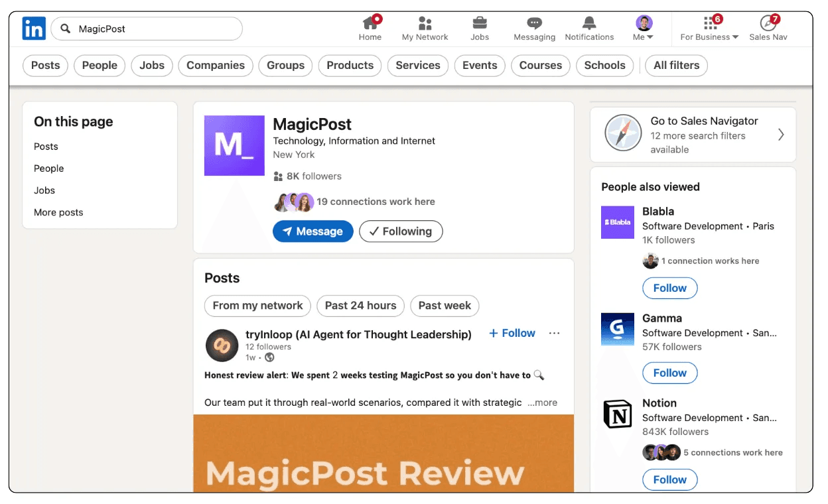Filter results by Services
This screenshot has height=504, width=828.
click(418, 66)
